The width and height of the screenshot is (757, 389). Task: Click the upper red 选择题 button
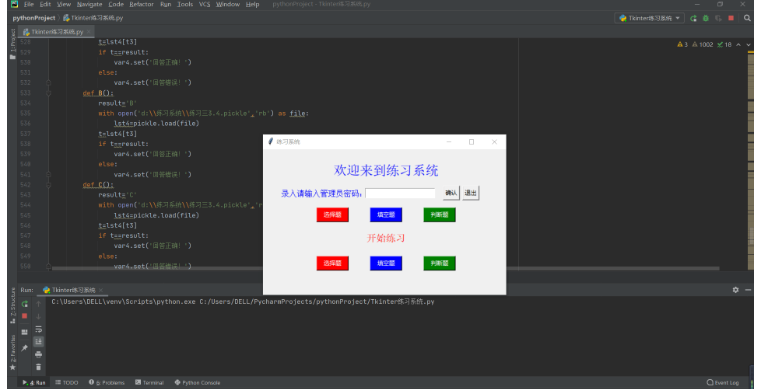333,215
